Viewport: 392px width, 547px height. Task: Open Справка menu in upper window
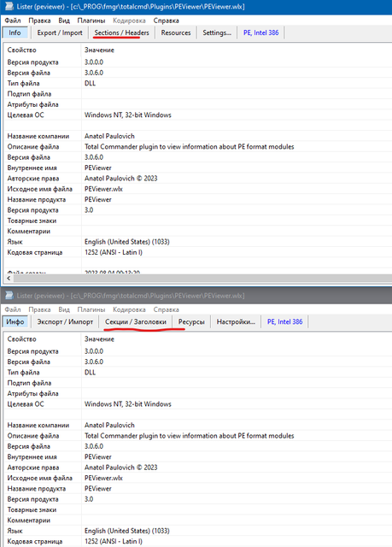(x=166, y=21)
